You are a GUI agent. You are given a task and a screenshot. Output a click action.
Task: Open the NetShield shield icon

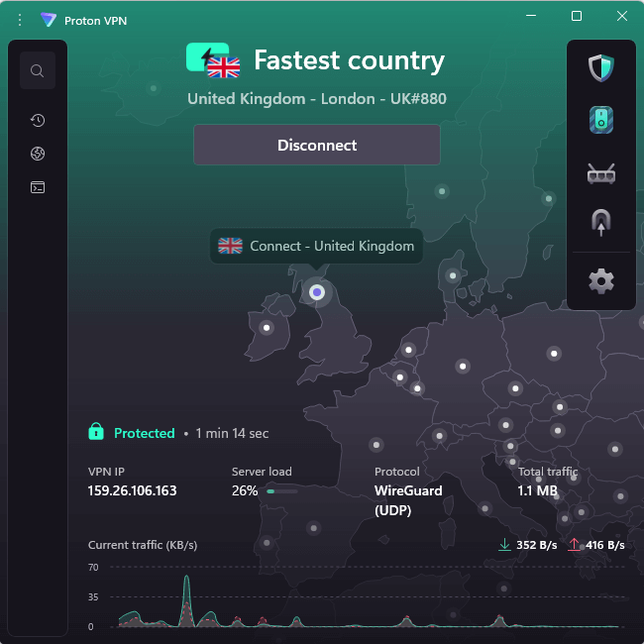pos(600,67)
